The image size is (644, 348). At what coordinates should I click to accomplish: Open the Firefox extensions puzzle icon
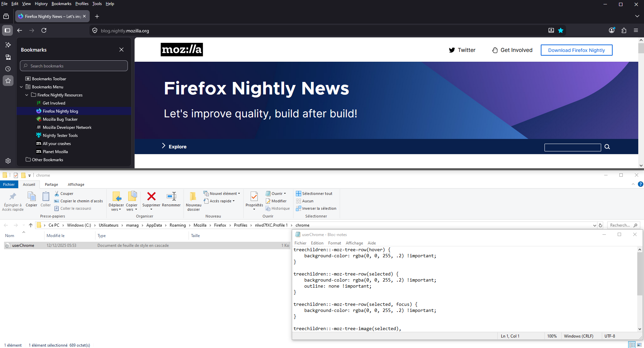tap(624, 30)
